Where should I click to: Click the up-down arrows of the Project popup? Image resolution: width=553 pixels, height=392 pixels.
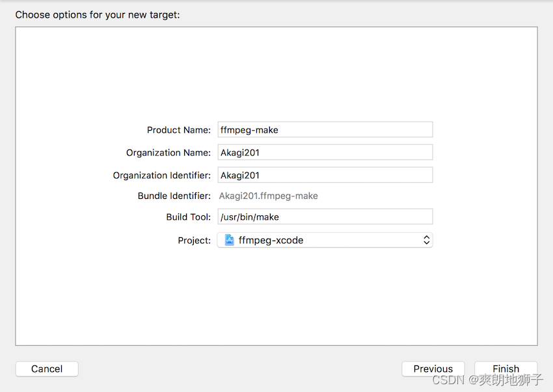point(426,240)
